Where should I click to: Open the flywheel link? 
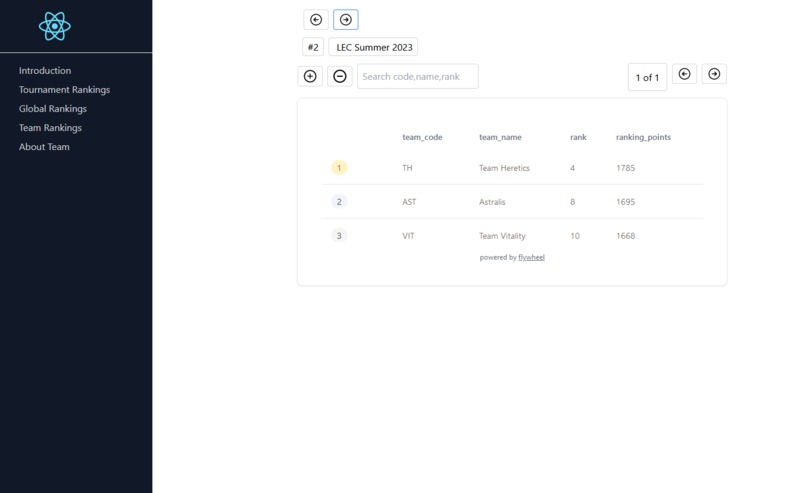pyautogui.click(x=532, y=257)
